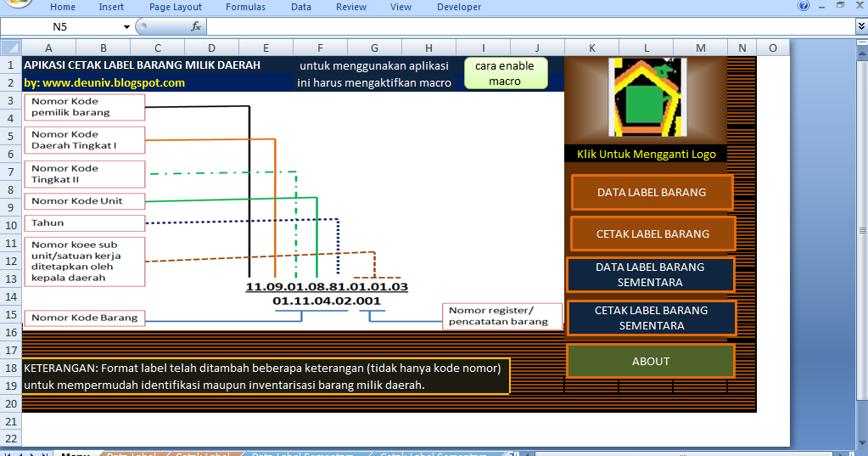Open the View ribbon tab
This screenshot has width=868, height=456.
pos(400,7)
